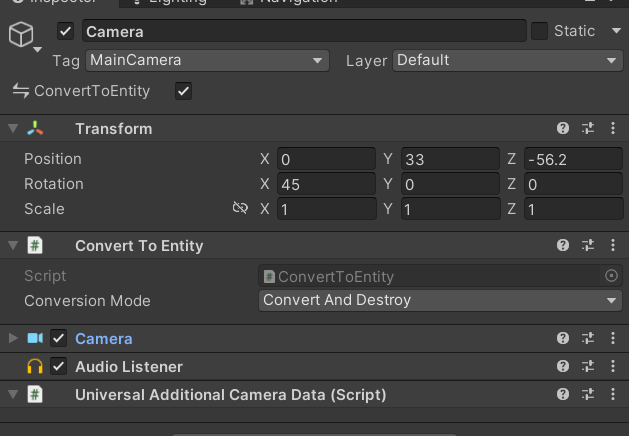Open Universal Additional Camera Data options menu
The width and height of the screenshot is (629, 436).
(612, 395)
